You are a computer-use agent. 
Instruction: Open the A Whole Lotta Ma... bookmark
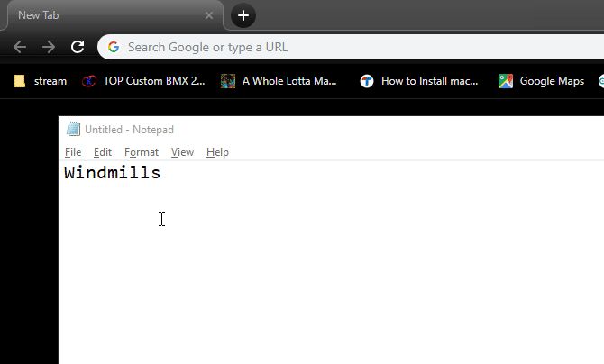pos(279,81)
